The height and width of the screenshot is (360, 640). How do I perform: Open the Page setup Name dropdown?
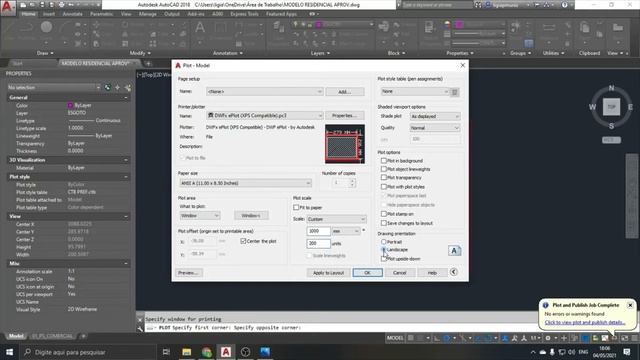tap(264, 91)
